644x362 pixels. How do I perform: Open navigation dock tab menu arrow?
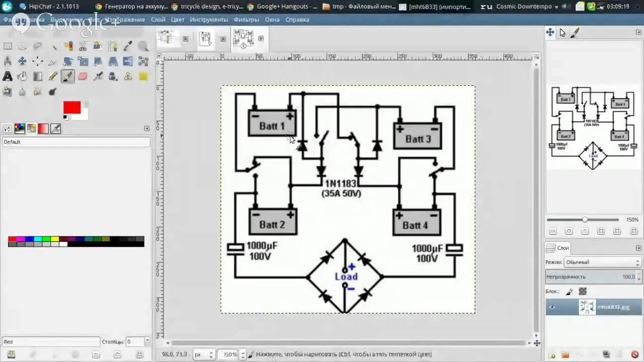click(638, 32)
